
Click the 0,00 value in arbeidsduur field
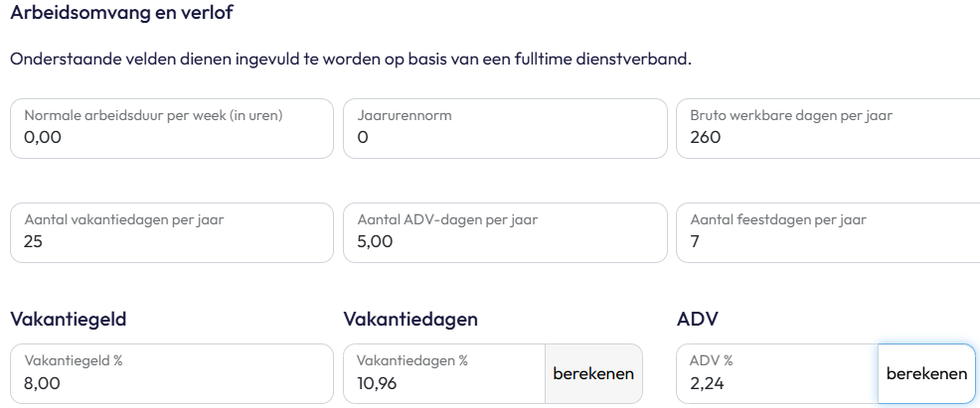click(43, 138)
